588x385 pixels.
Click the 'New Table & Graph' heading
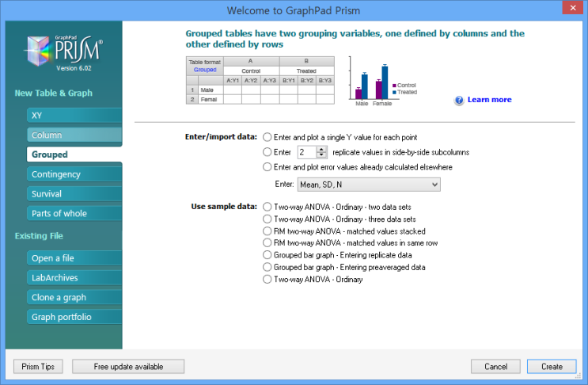coord(54,93)
